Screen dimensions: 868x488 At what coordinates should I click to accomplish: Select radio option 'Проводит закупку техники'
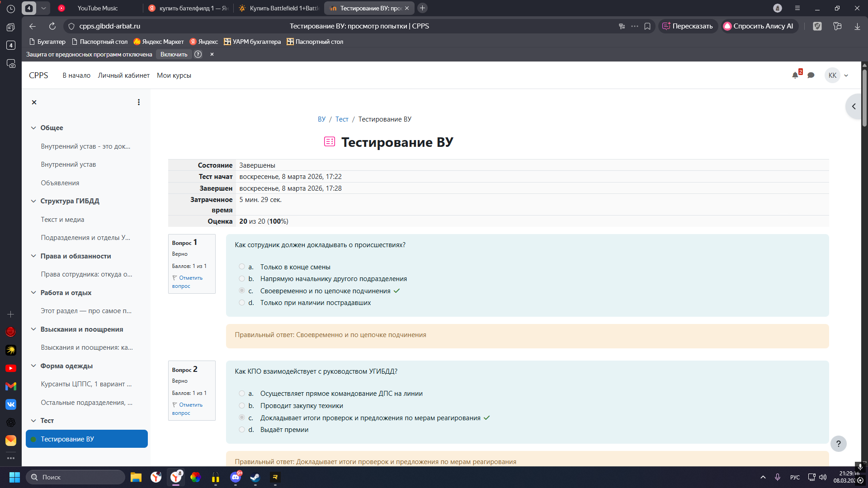click(242, 406)
